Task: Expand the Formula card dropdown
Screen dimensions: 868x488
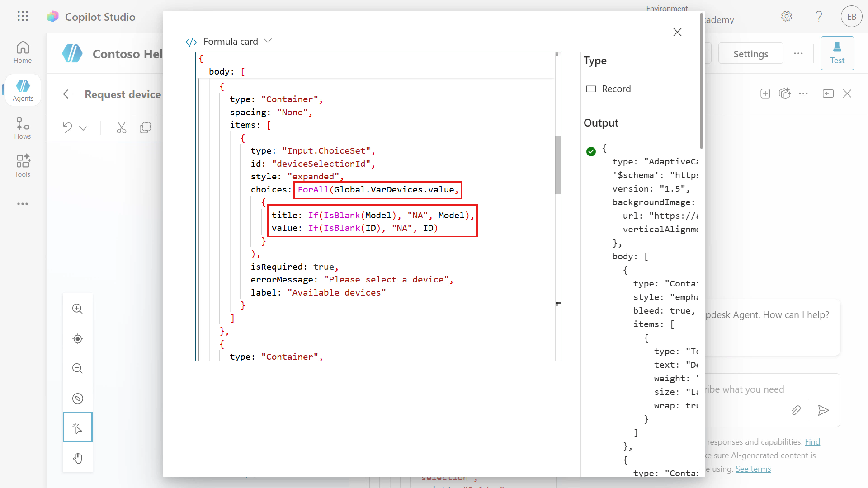Action: pos(268,41)
